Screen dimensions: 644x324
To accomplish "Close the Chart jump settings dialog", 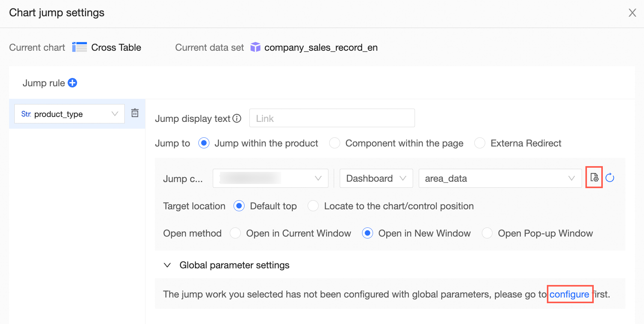I will point(632,13).
